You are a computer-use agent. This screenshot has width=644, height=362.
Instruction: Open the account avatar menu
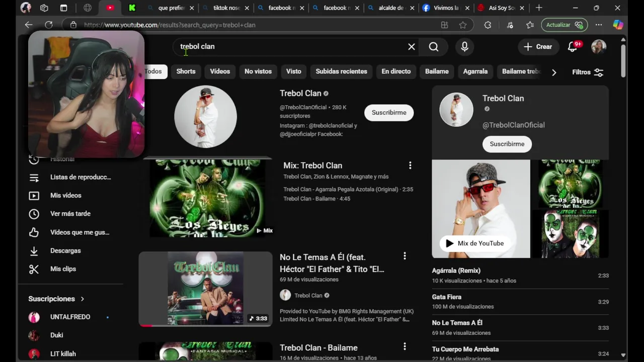point(599,47)
